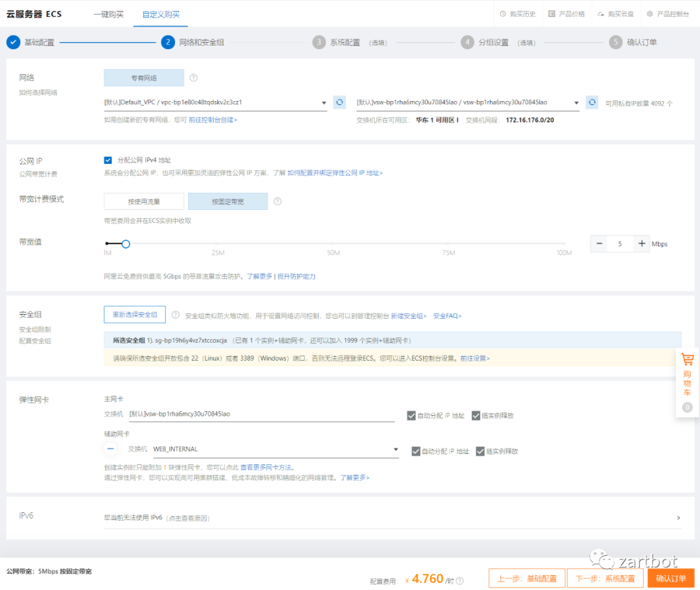
Task: Toggle secondary NIC 随实例释放 checkbox
Action: point(480,451)
